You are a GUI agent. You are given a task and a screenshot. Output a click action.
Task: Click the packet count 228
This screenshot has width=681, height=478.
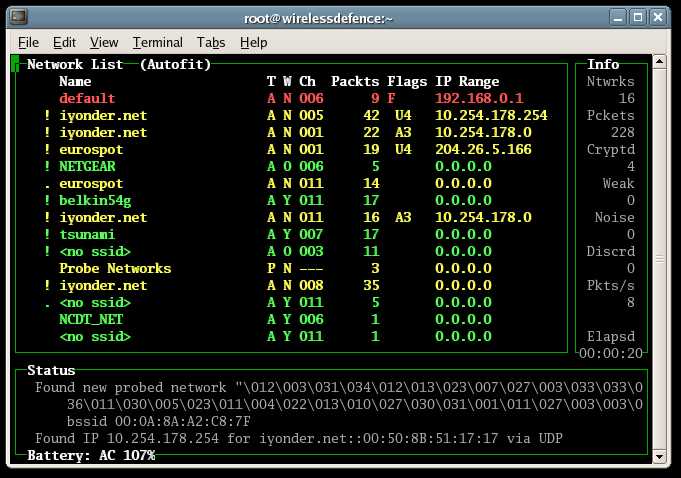(623, 132)
